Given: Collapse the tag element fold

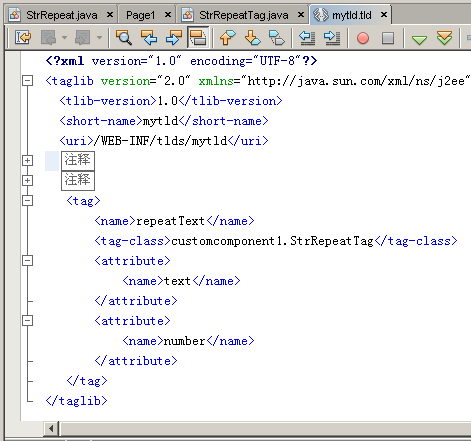Looking at the screenshot, I should 28,201.
